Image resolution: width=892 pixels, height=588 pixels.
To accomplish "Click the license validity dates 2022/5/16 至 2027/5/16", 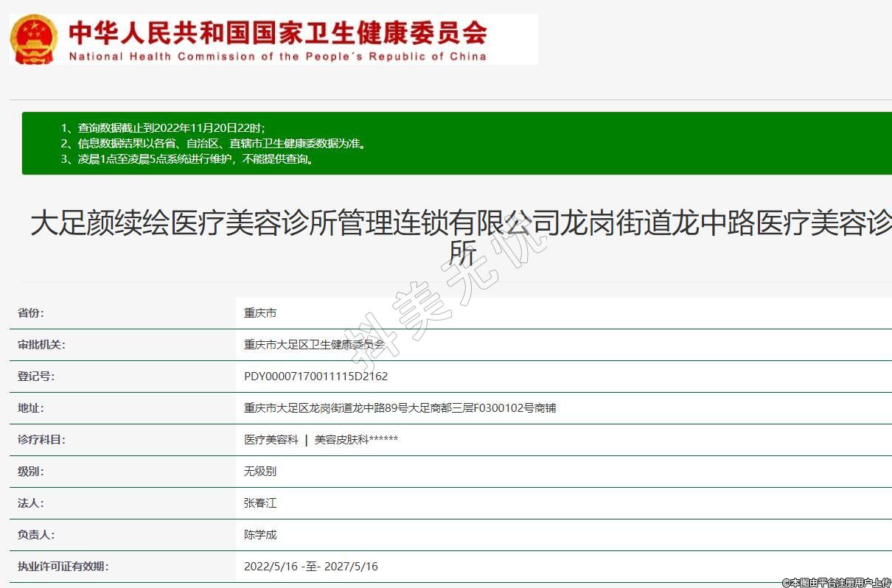I will [x=310, y=567].
